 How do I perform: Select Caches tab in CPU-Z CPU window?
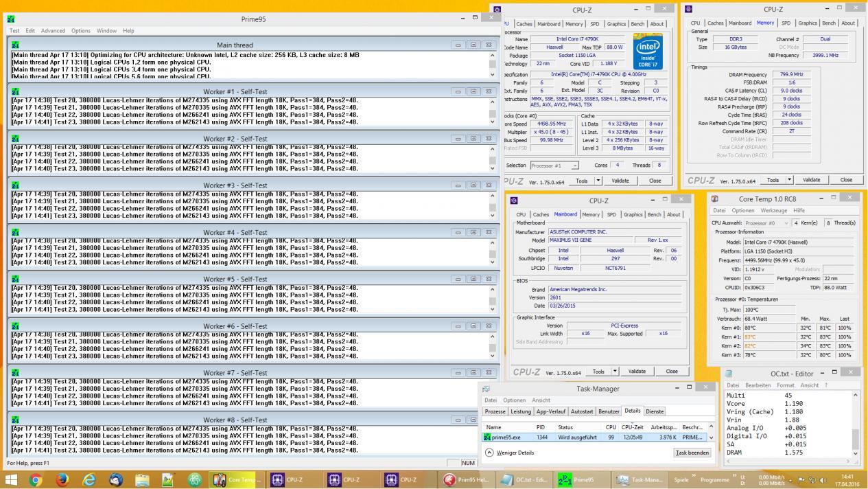pyautogui.click(x=524, y=24)
